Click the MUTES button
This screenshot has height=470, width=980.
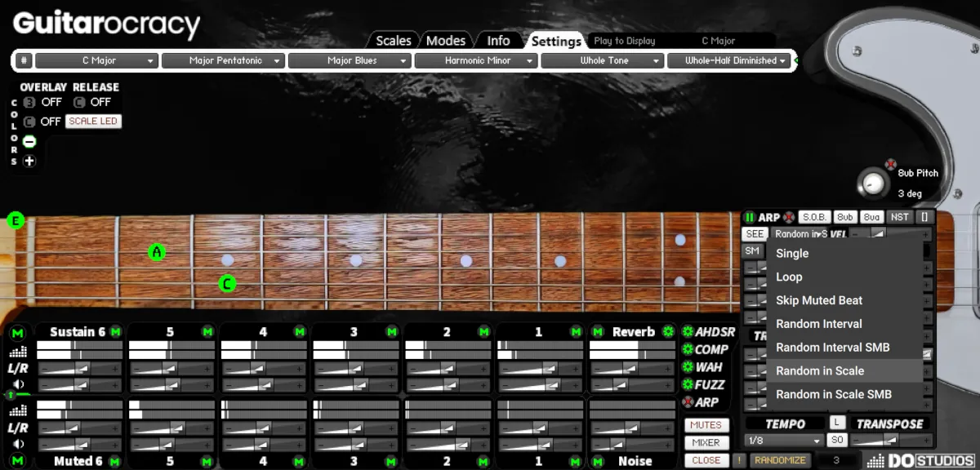click(x=706, y=425)
